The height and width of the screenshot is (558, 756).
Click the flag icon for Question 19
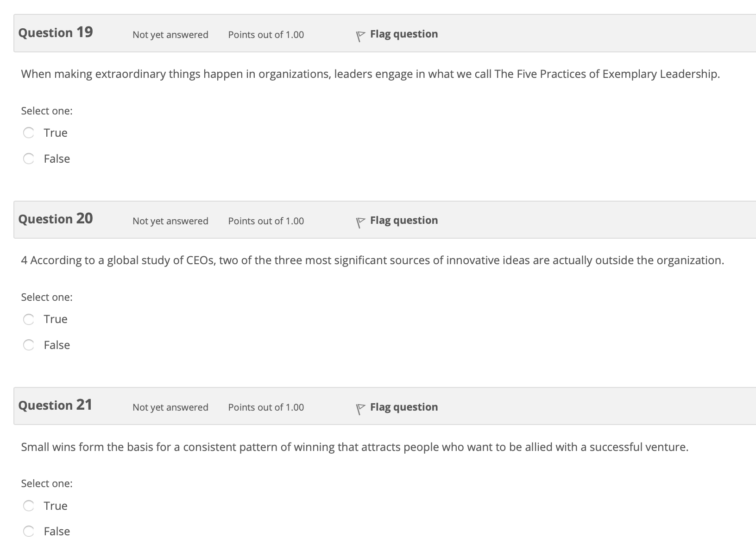click(360, 36)
